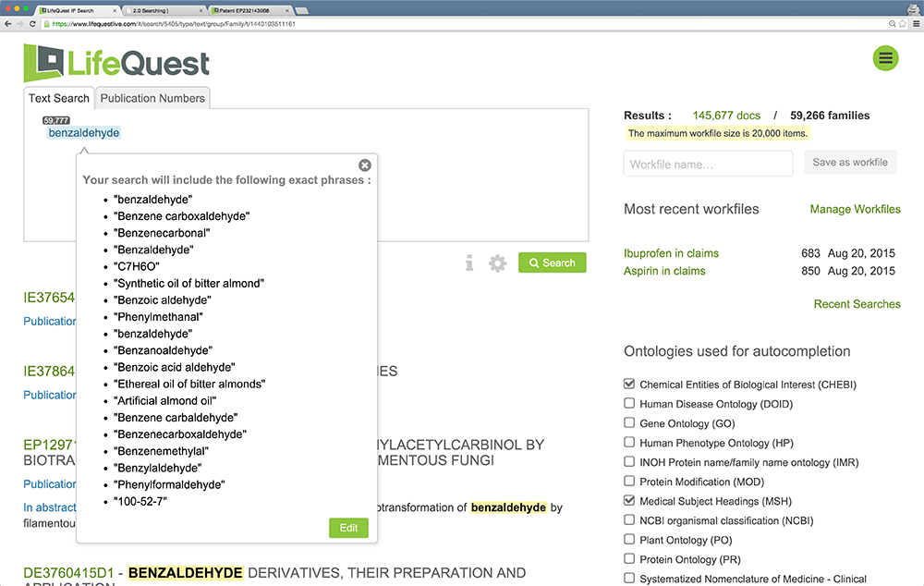
Task: Close the exact phrases popup
Action: (x=365, y=165)
